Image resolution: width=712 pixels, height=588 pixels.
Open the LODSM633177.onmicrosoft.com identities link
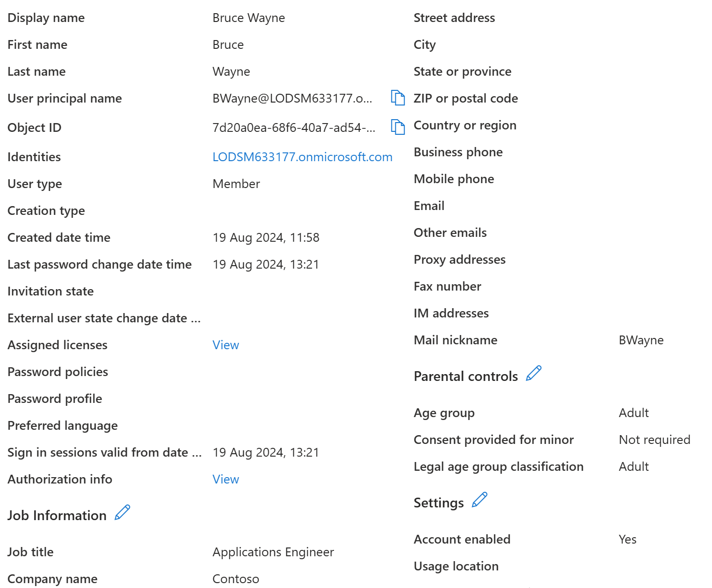[x=302, y=157]
